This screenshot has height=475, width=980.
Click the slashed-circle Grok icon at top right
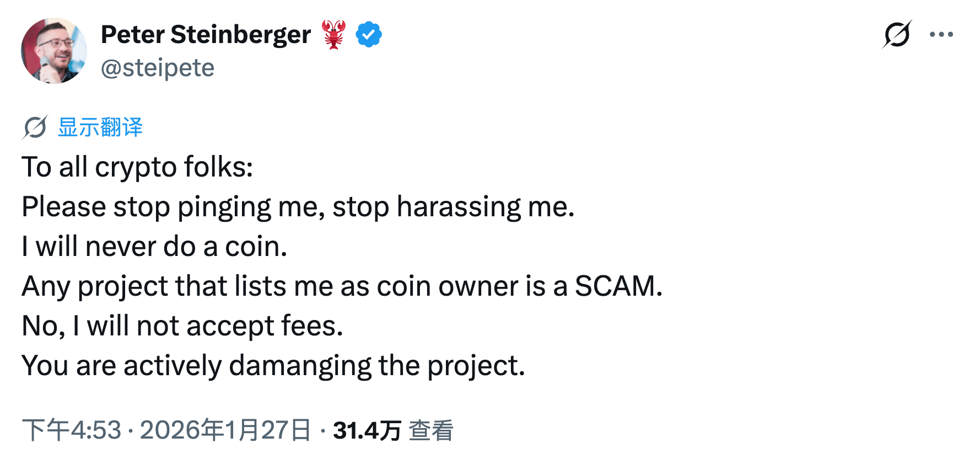point(897,34)
